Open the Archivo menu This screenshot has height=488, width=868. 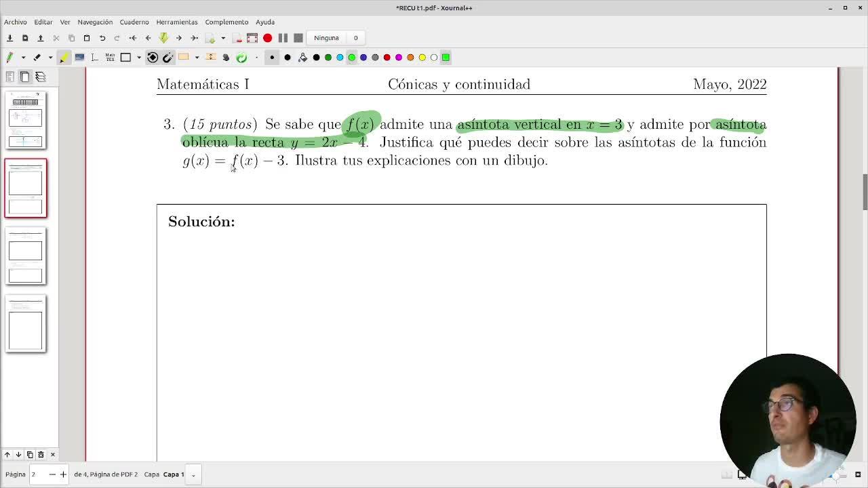(x=16, y=22)
